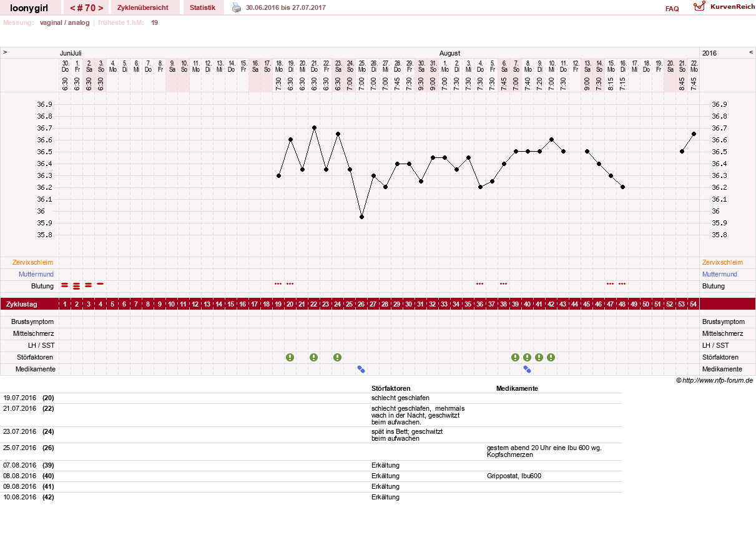Click the last temperature point on day 54
This screenshot has width=756, height=535.
[x=694, y=134]
